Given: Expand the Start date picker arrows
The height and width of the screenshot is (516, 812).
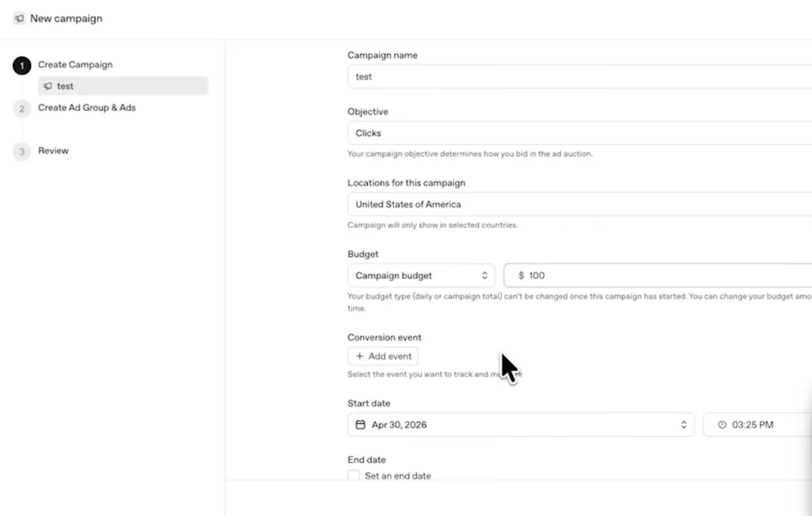Looking at the screenshot, I should click(x=684, y=424).
